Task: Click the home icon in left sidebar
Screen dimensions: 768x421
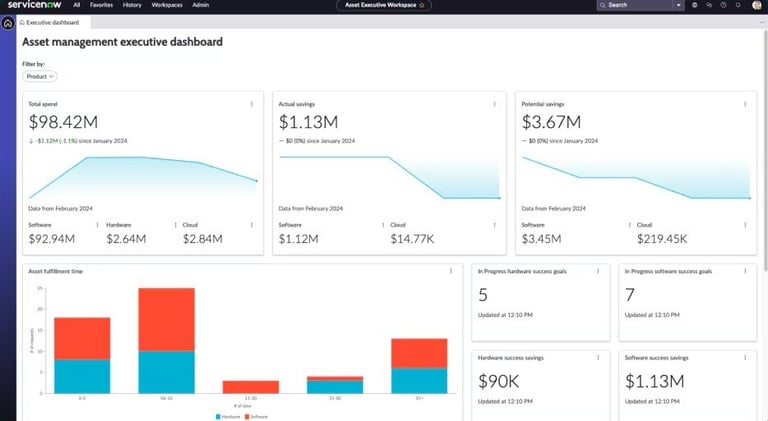Action: [8, 22]
